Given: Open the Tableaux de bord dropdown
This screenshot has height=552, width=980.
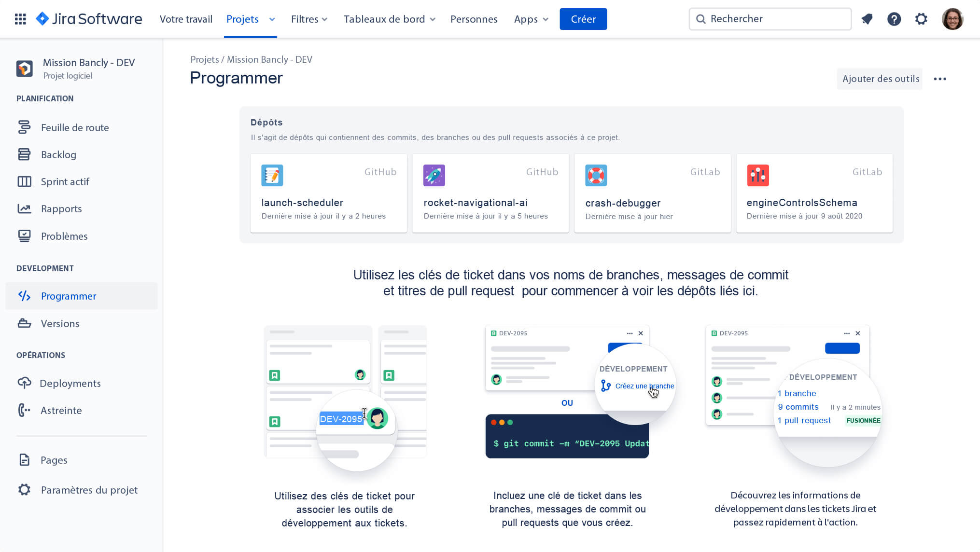Looking at the screenshot, I should coord(389,19).
